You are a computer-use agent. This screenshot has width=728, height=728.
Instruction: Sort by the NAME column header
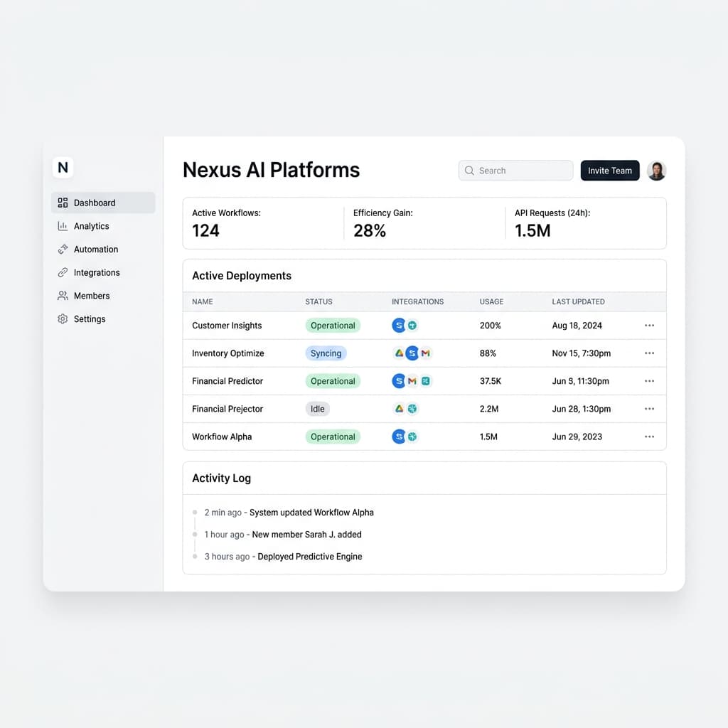pyautogui.click(x=203, y=301)
